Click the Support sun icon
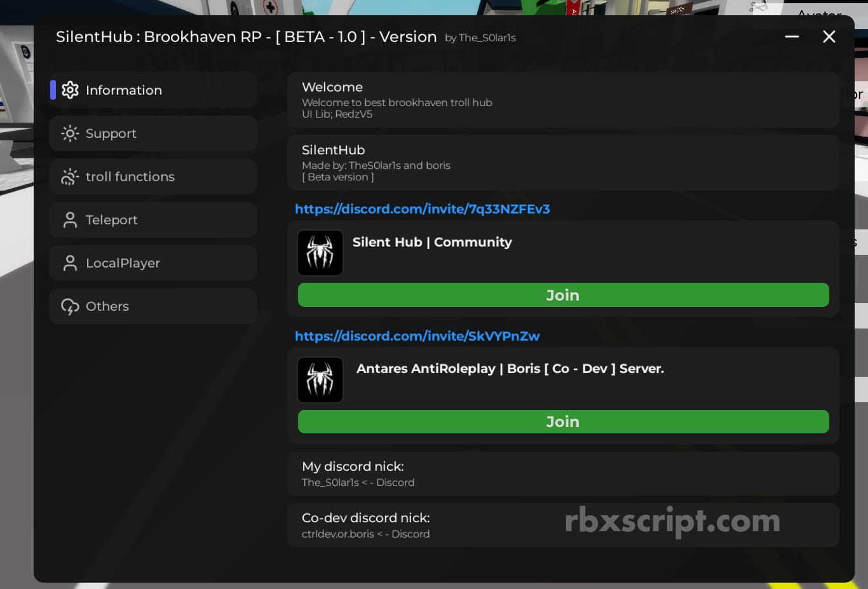 point(70,133)
